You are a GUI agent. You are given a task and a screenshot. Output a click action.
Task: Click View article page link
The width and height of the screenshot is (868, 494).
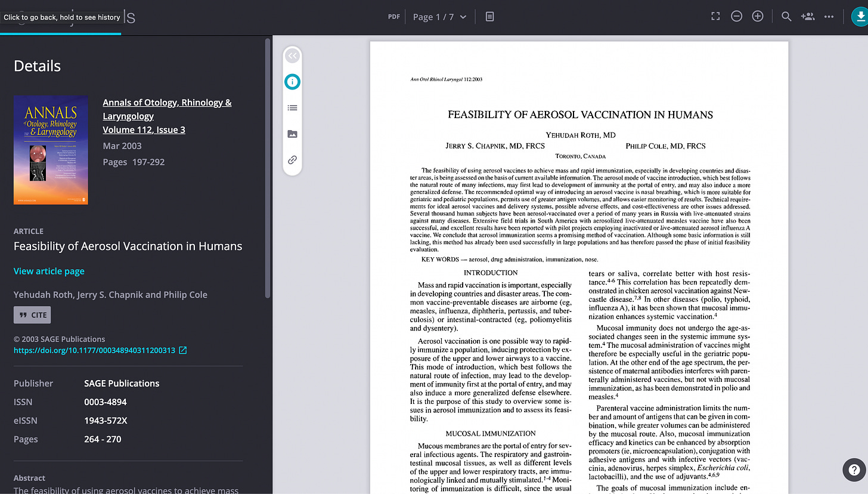[49, 271]
